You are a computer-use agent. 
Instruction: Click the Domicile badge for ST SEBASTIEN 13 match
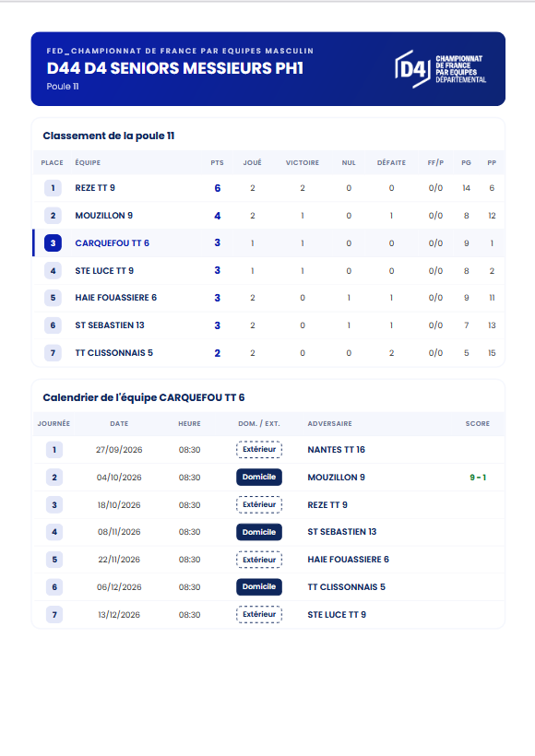coord(259,532)
